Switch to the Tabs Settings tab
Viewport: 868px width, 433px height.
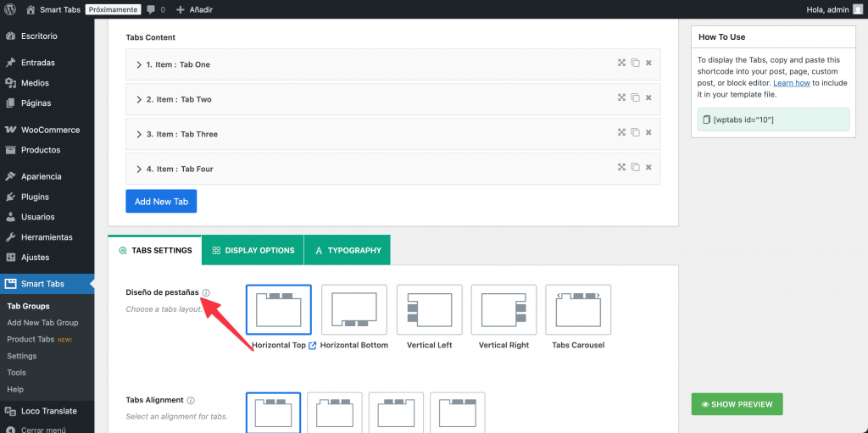155,250
